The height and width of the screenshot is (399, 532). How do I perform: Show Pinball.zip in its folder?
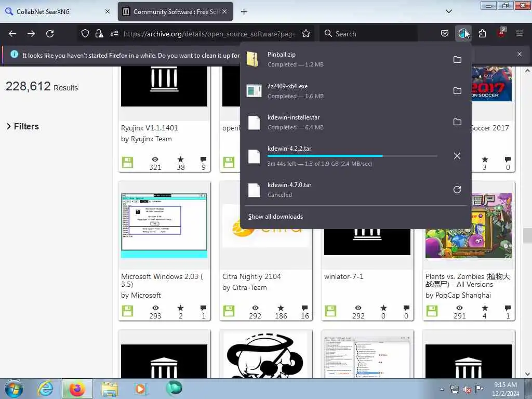457,59
